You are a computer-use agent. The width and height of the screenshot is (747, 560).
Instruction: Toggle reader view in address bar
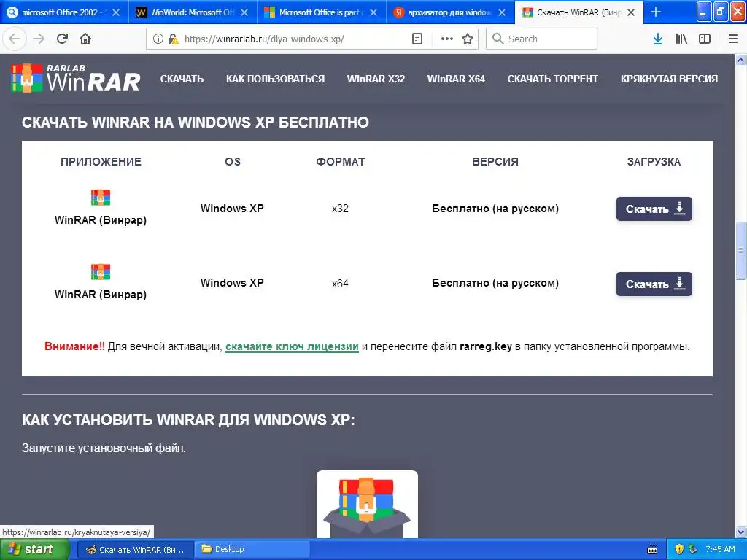click(417, 39)
